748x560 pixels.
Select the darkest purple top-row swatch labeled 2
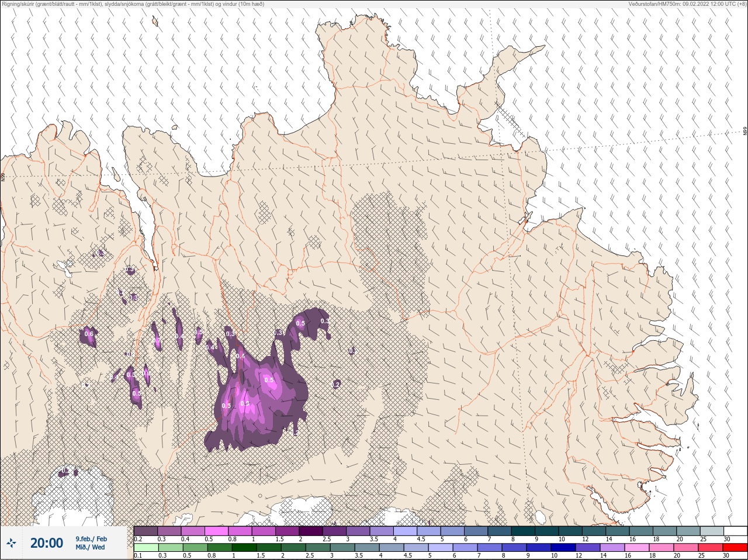pos(311,531)
